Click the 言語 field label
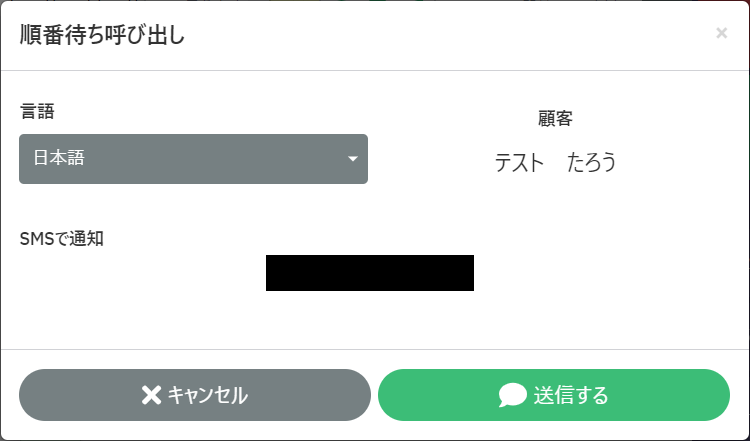750x441 pixels. coord(37,111)
